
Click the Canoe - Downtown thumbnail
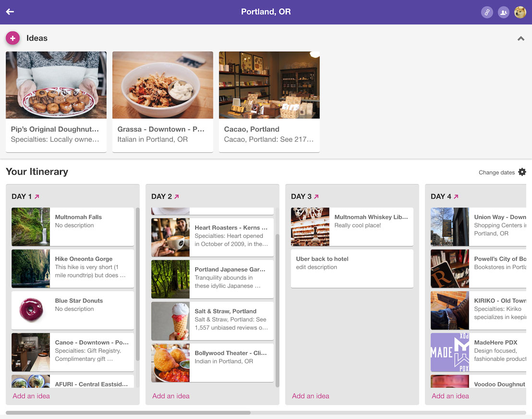click(31, 352)
